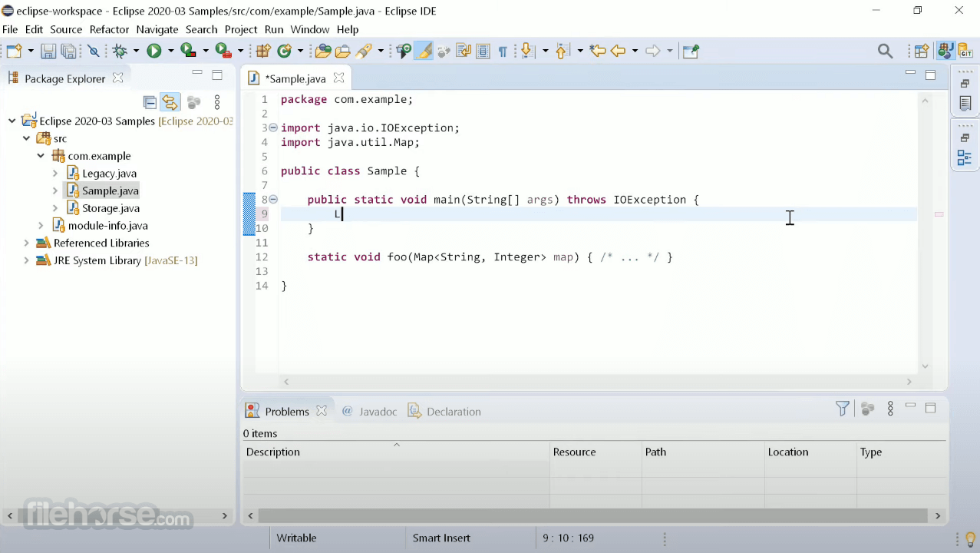Open the Outline icon in right trim bar
This screenshot has height=553, width=980.
(965, 158)
